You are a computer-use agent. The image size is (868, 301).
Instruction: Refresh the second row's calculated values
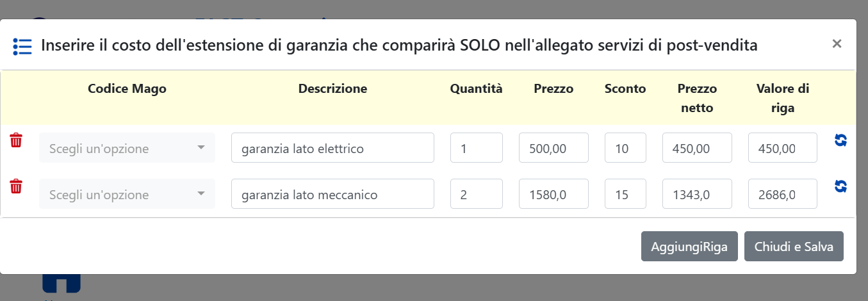841,186
